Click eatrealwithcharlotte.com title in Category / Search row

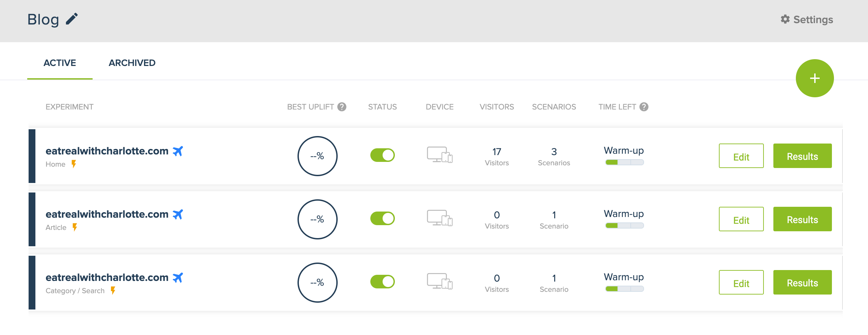pyautogui.click(x=107, y=278)
